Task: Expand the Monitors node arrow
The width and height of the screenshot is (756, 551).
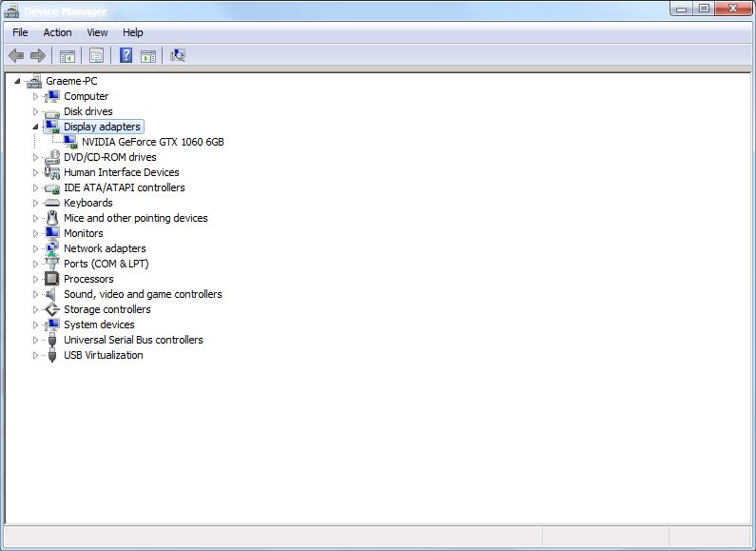Action: [35, 233]
